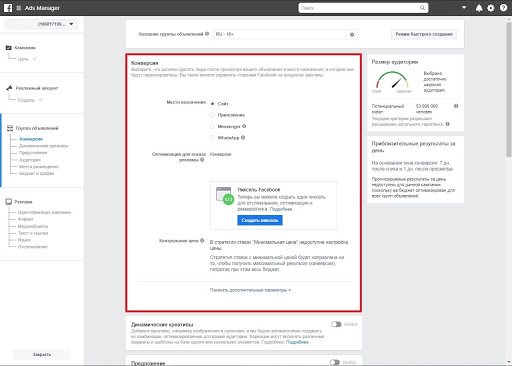Click the quick creation mode button
Viewport: 512px width, 366px height.
(424, 34)
